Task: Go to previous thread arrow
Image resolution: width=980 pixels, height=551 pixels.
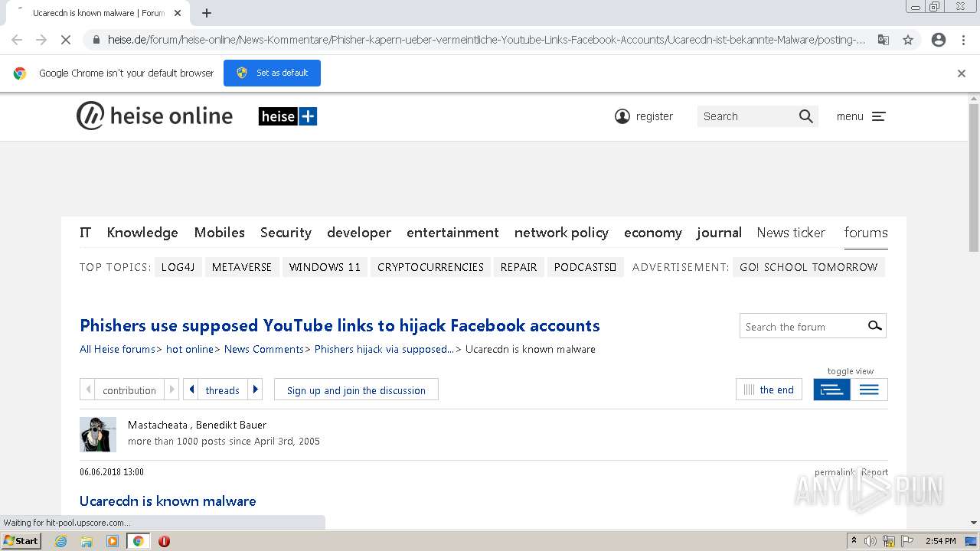Action: click(x=191, y=390)
